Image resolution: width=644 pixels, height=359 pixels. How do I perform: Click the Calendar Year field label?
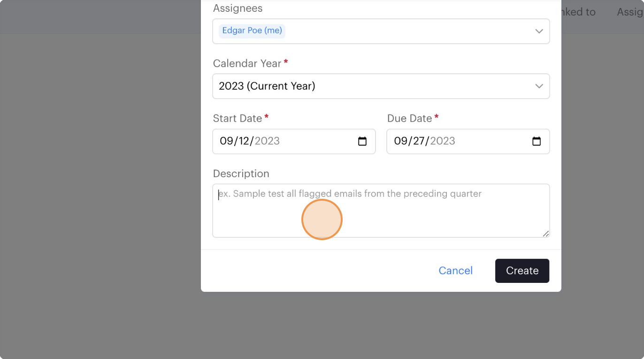pyautogui.click(x=247, y=63)
